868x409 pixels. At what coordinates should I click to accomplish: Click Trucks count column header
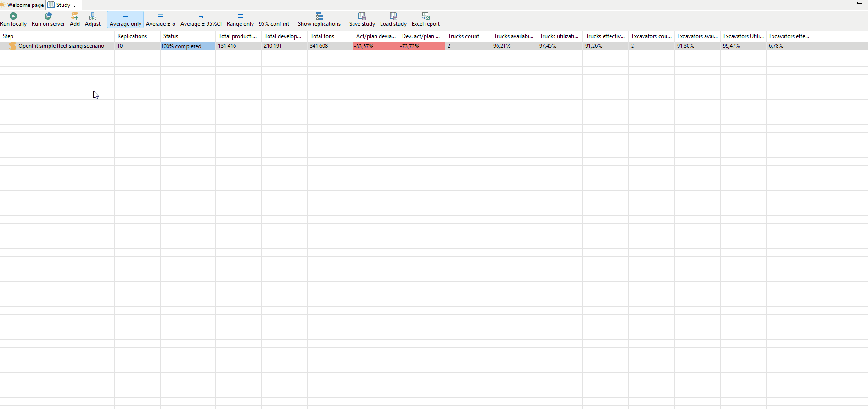[468, 36]
